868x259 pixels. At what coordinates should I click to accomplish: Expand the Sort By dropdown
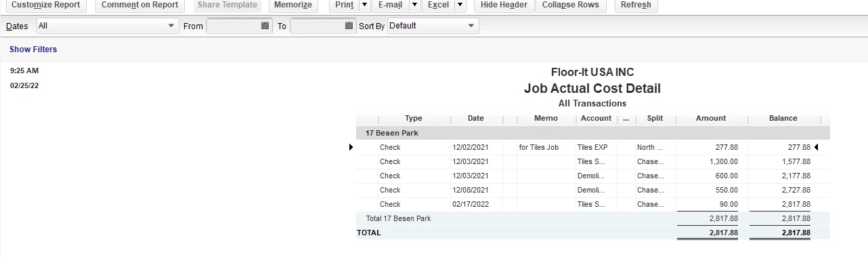click(471, 26)
